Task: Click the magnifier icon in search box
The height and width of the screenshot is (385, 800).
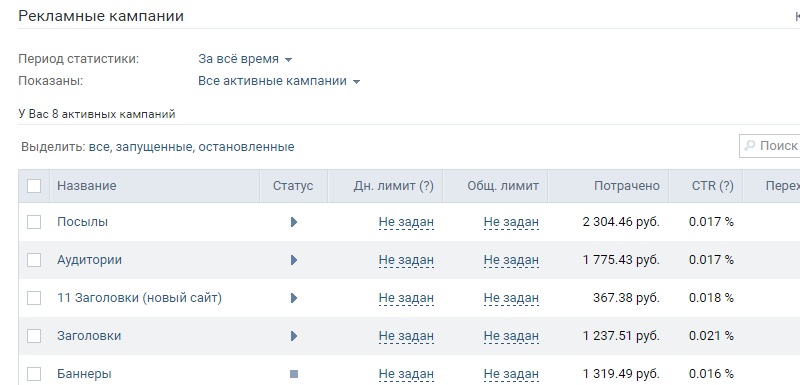Action: 749,146
